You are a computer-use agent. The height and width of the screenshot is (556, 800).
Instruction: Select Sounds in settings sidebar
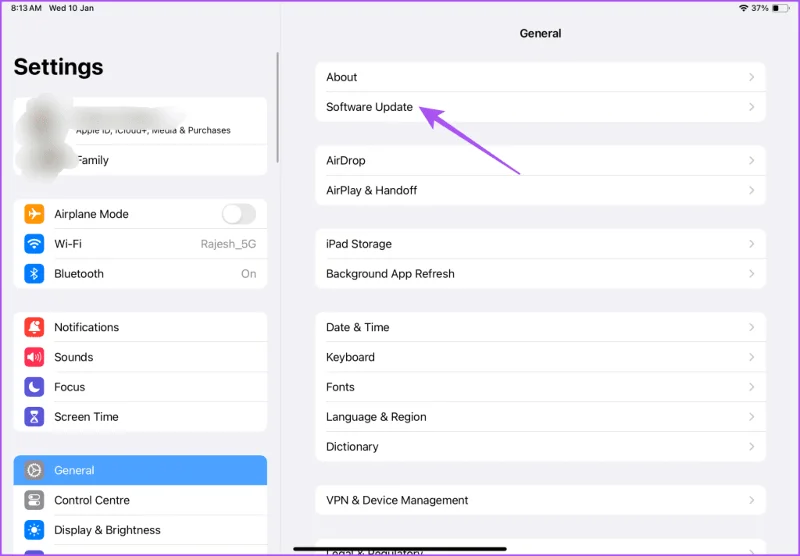pyautogui.click(x=140, y=357)
